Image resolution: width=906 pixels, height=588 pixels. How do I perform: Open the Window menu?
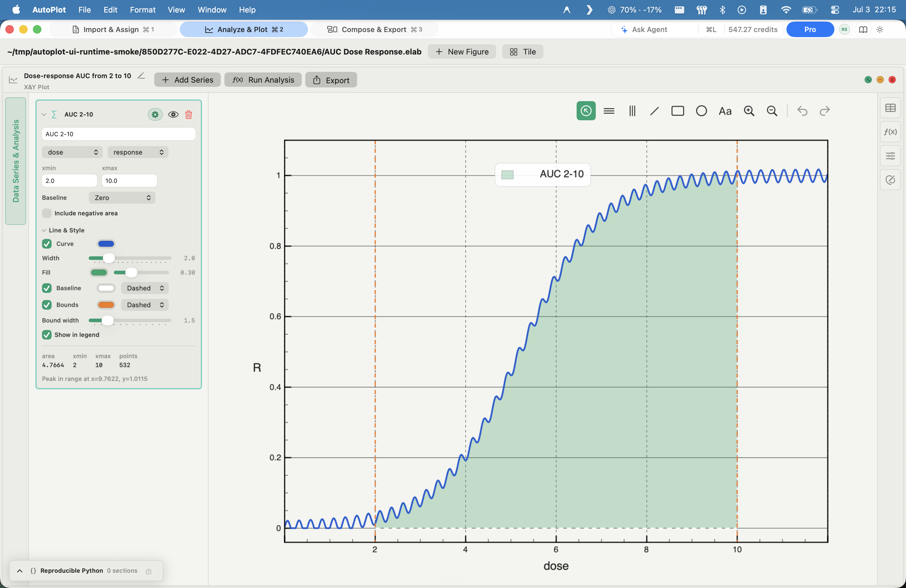212,10
